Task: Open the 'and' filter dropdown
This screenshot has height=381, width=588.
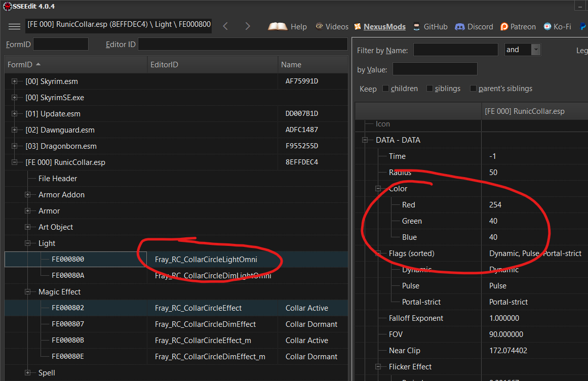Action: coord(535,50)
